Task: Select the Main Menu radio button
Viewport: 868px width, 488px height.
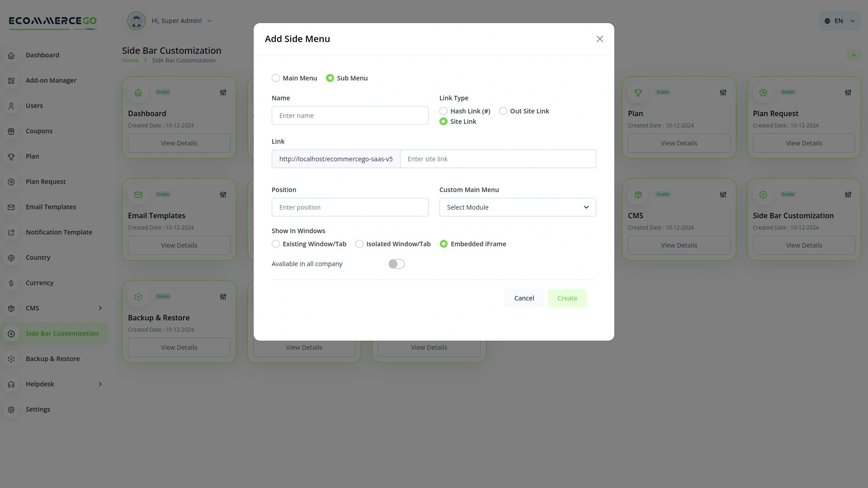Action: pos(276,78)
